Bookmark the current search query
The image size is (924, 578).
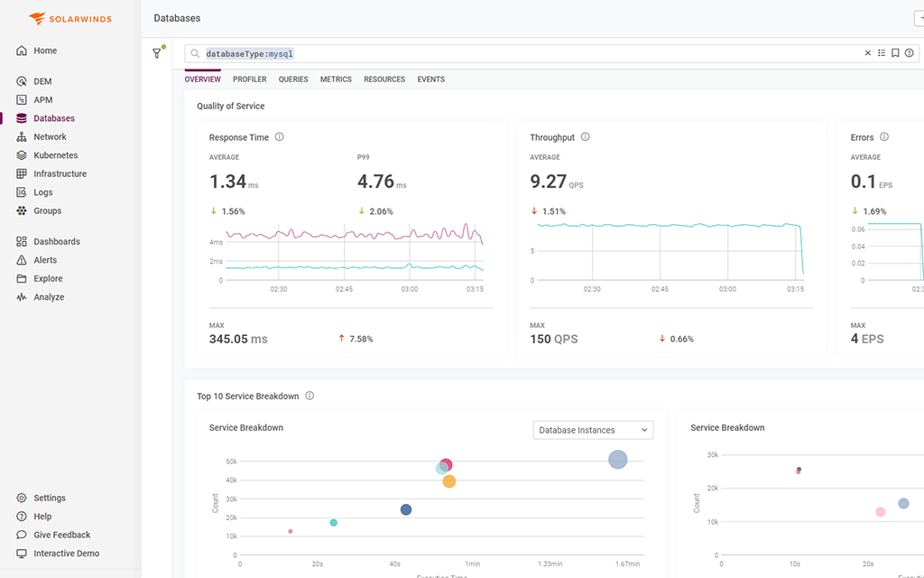click(x=894, y=53)
